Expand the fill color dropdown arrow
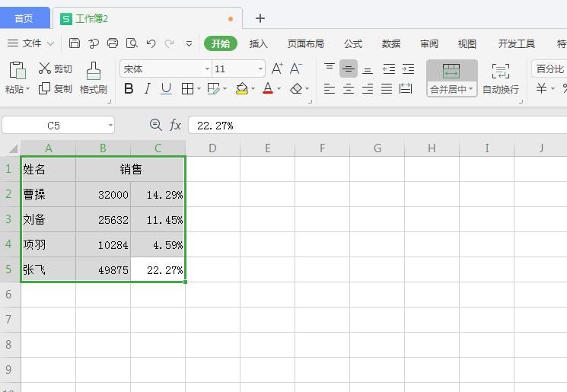The height and width of the screenshot is (392, 567). pos(253,88)
